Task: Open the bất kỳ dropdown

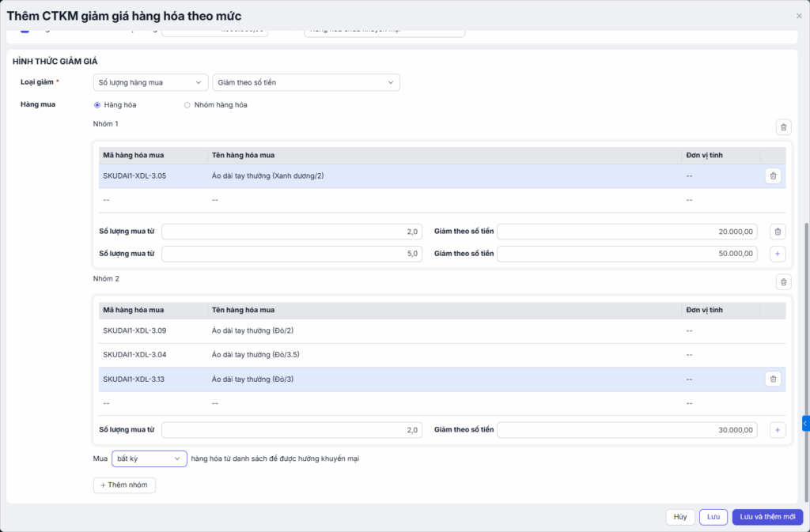Action: coord(149,458)
